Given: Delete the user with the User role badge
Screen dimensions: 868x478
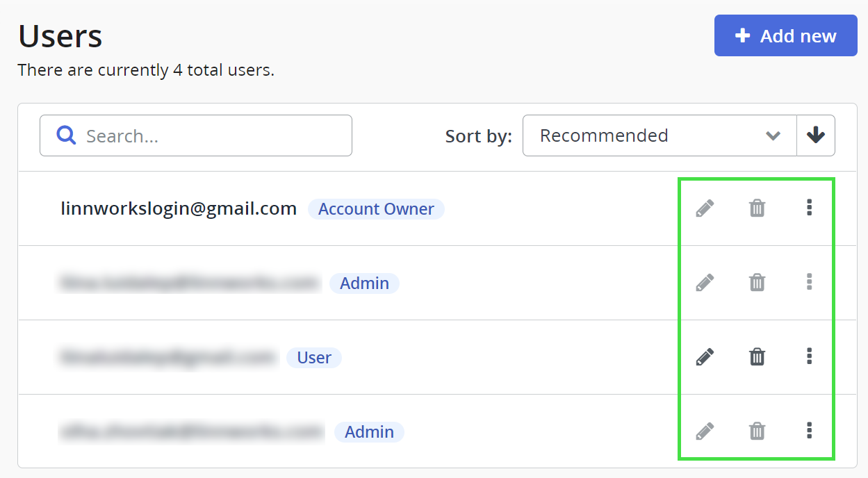Looking at the screenshot, I should 757,357.
